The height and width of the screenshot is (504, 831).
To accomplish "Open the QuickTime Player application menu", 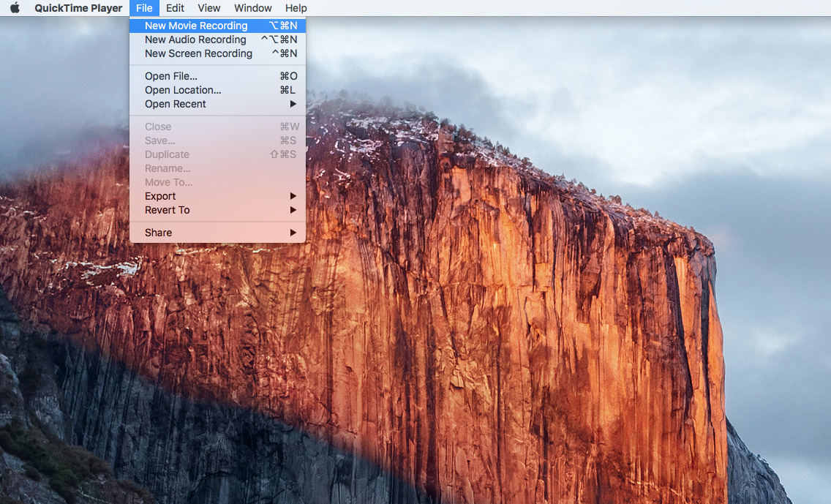I will (78, 8).
